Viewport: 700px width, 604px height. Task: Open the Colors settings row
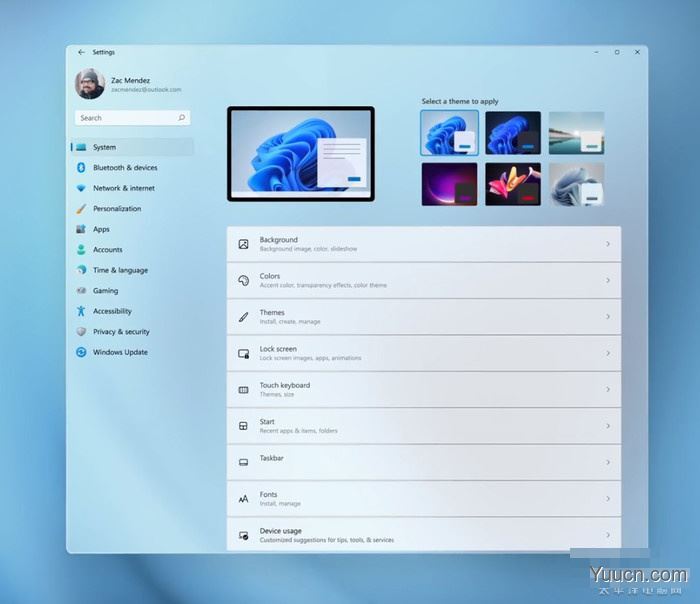coord(424,280)
